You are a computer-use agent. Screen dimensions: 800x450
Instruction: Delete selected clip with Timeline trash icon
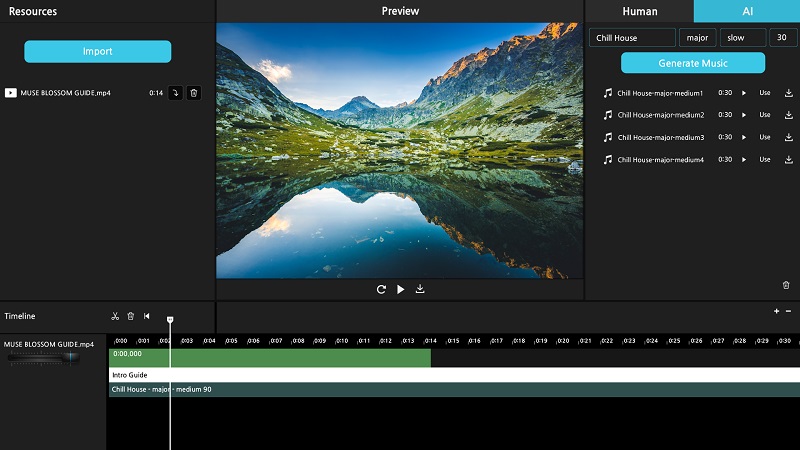tap(131, 316)
